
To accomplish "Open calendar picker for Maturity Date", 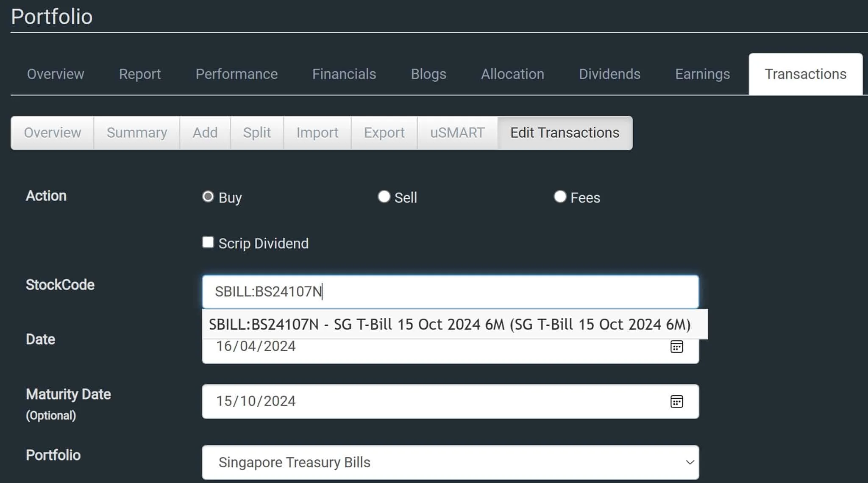I will [x=676, y=401].
